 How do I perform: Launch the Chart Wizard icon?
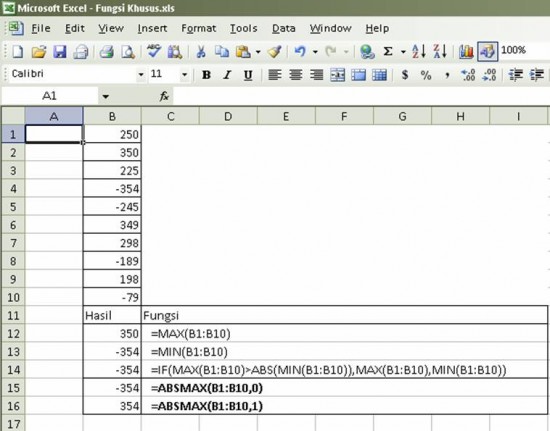(x=466, y=52)
